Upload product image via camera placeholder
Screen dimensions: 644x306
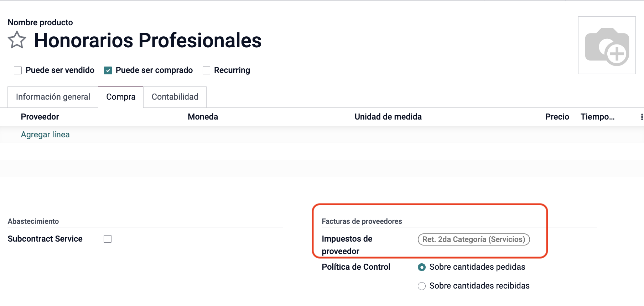click(607, 45)
